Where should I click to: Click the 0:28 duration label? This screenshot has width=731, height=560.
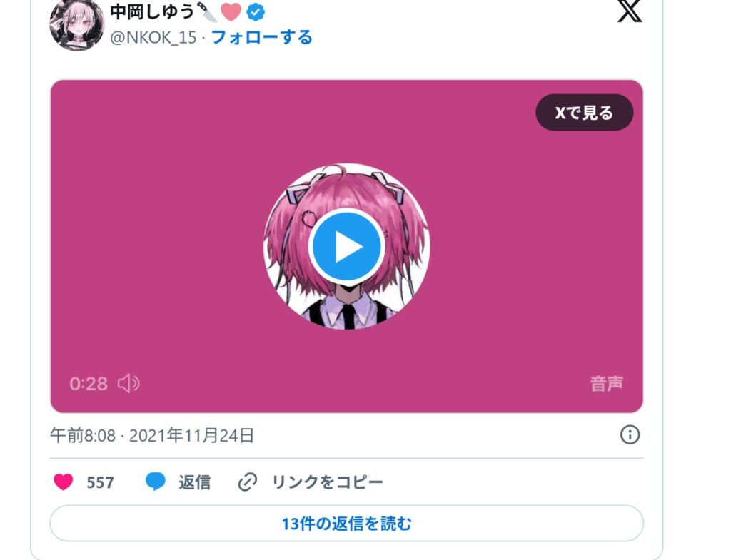(89, 384)
